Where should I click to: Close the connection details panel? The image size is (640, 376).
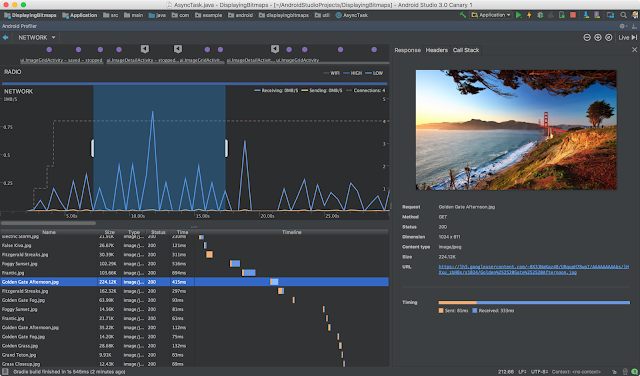coord(634,50)
